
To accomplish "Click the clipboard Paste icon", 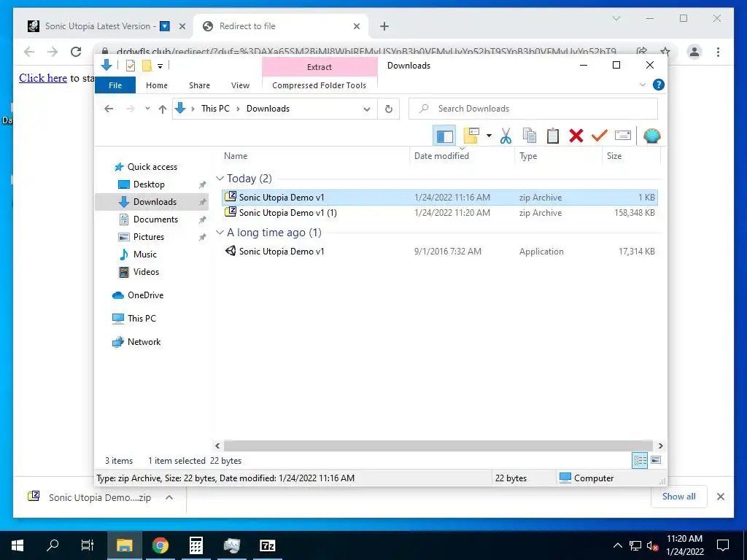I will click(553, 136).
